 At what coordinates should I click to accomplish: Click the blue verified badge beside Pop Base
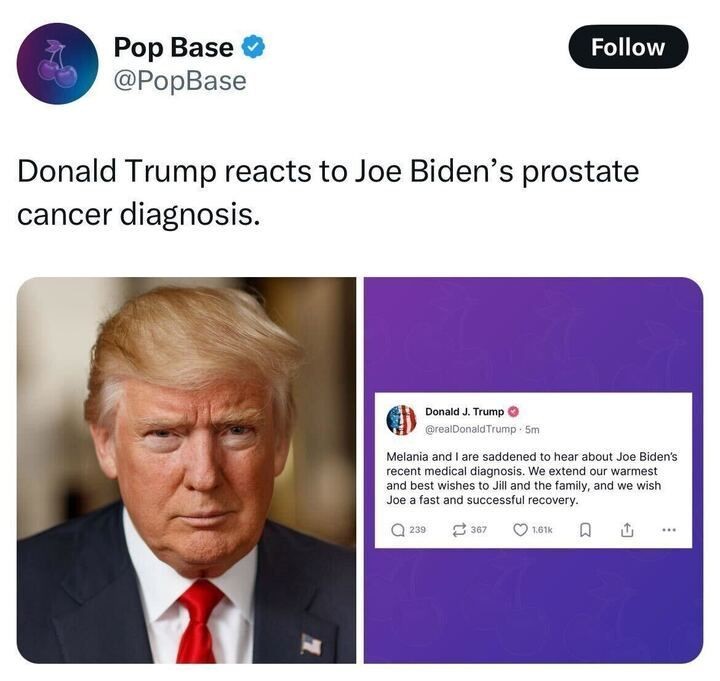(x=253, y=47)
